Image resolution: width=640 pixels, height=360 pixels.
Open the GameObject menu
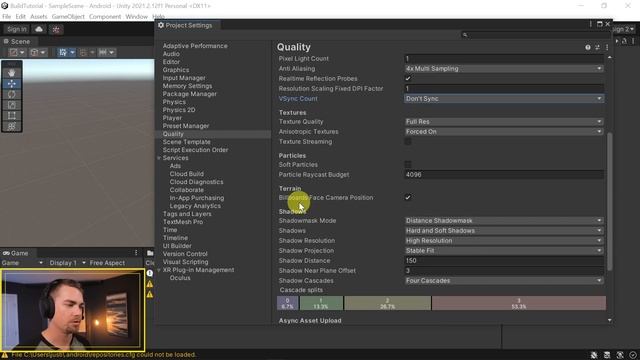coord(68,17)
